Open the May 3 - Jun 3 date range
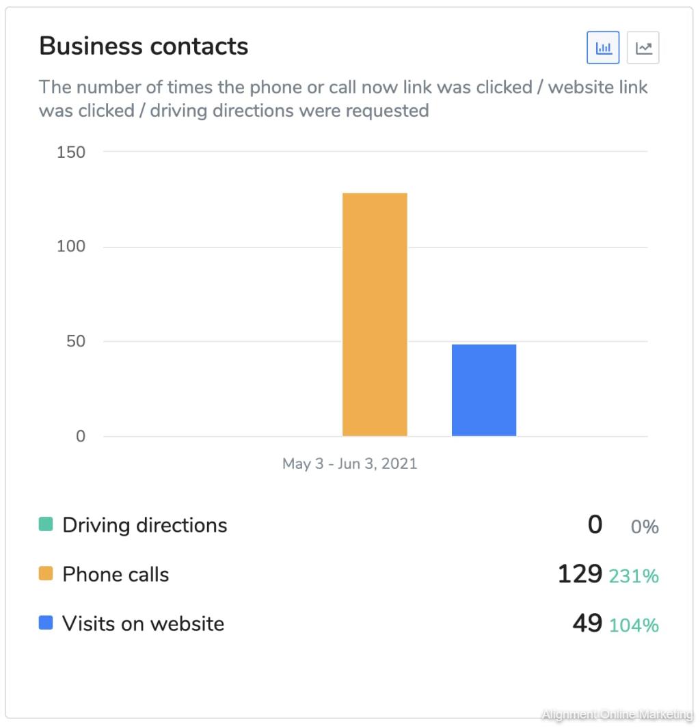 (x=350, y=463)
